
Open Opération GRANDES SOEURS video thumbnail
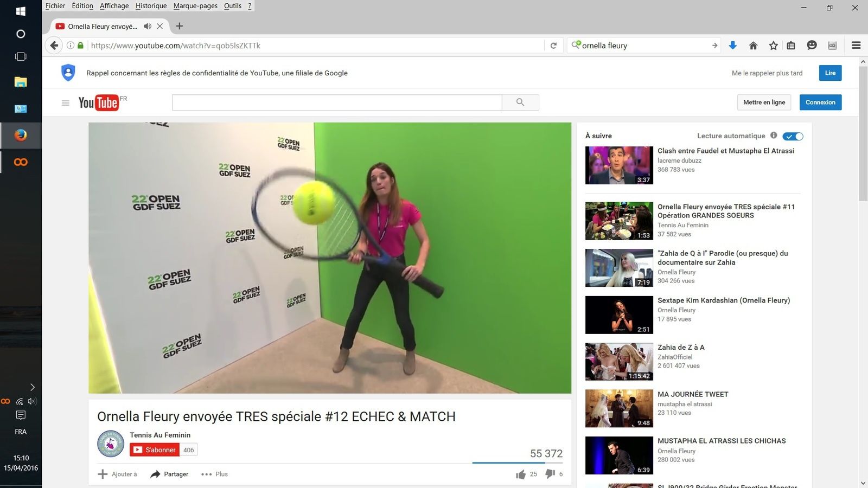[x=619, y=221]
